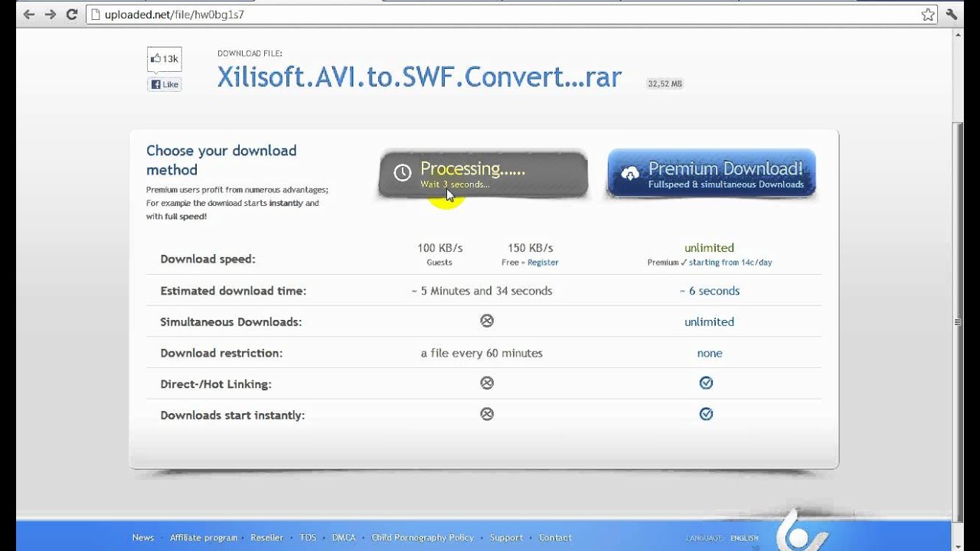Click check icon in Downloads start instantly row
Viewport: 980px width, 551px height.
706,414
